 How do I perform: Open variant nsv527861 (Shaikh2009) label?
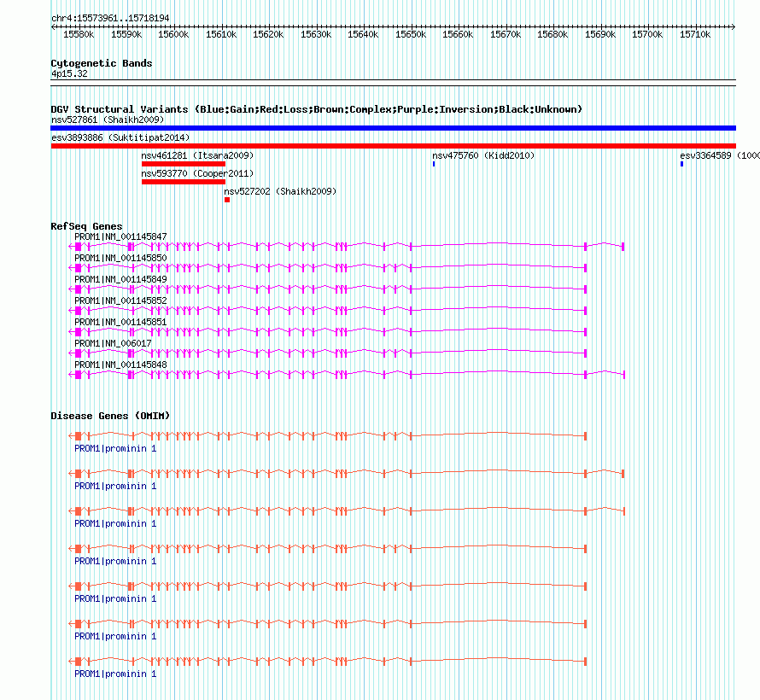click(108, 120)
